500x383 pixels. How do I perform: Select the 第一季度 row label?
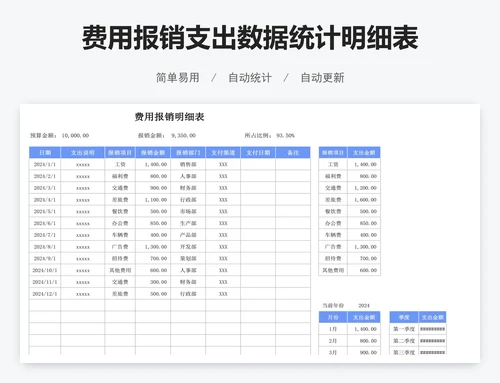point(404,329)
